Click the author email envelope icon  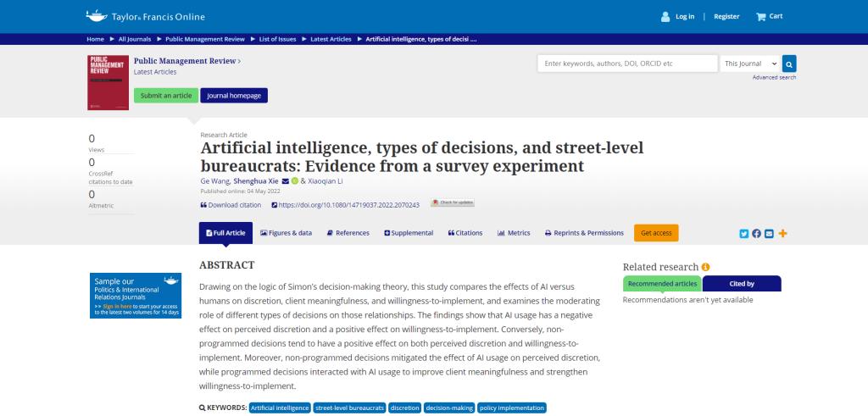point(286,180)
